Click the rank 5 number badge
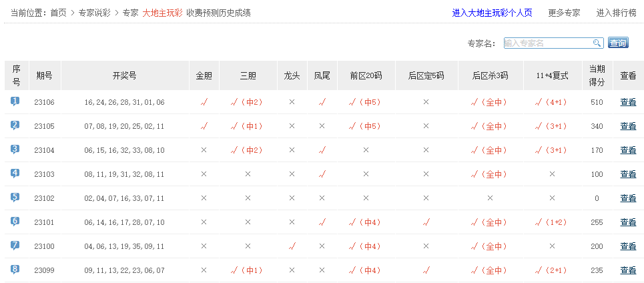The image size is (644, 283). coord(15,198)
